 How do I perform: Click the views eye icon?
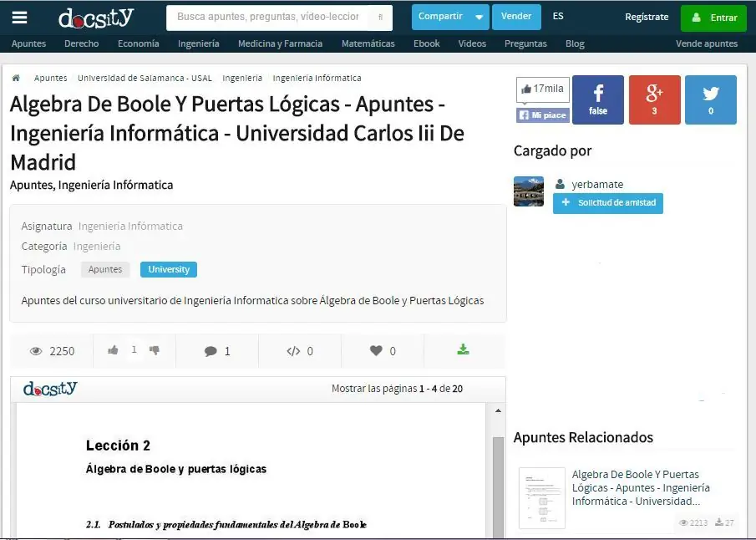36,351
